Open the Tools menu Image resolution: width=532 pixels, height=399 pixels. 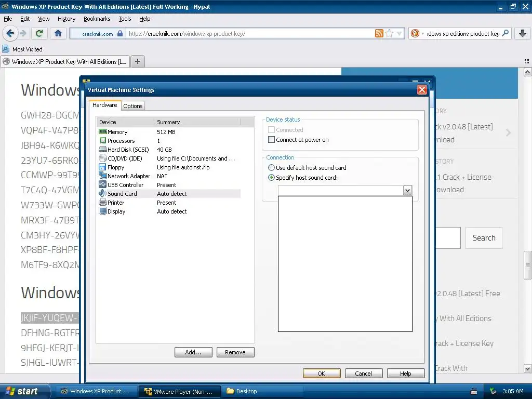point(125,19)
